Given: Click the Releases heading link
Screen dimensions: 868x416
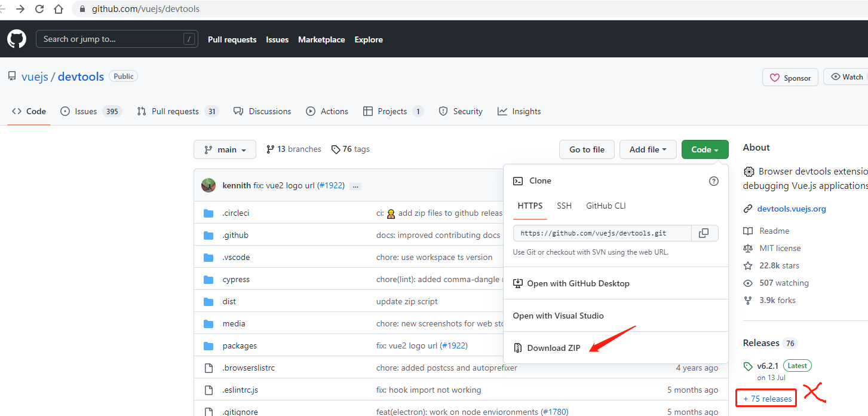Looking at the screenshot, I should coord(761,343).
